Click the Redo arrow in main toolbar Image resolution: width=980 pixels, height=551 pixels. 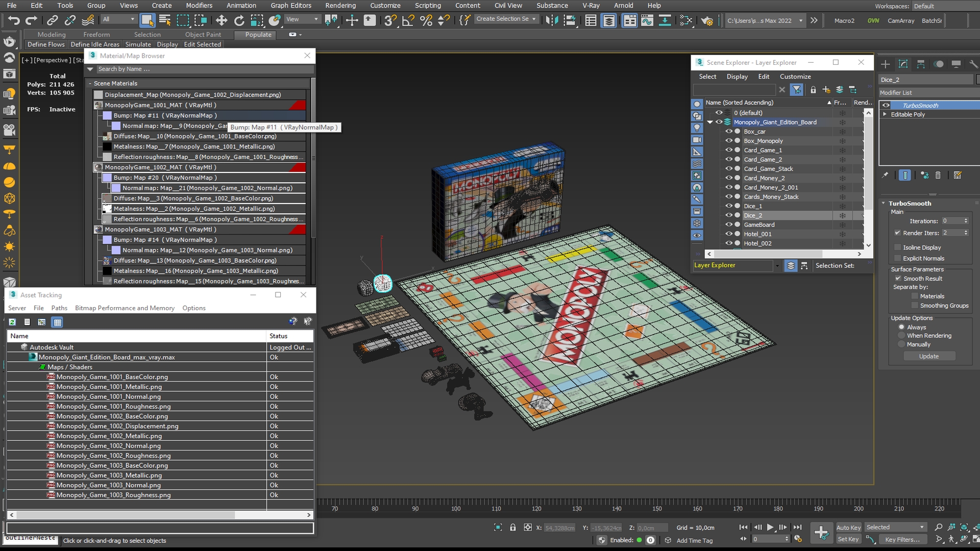pyautogui.click(x=32, y=20)
